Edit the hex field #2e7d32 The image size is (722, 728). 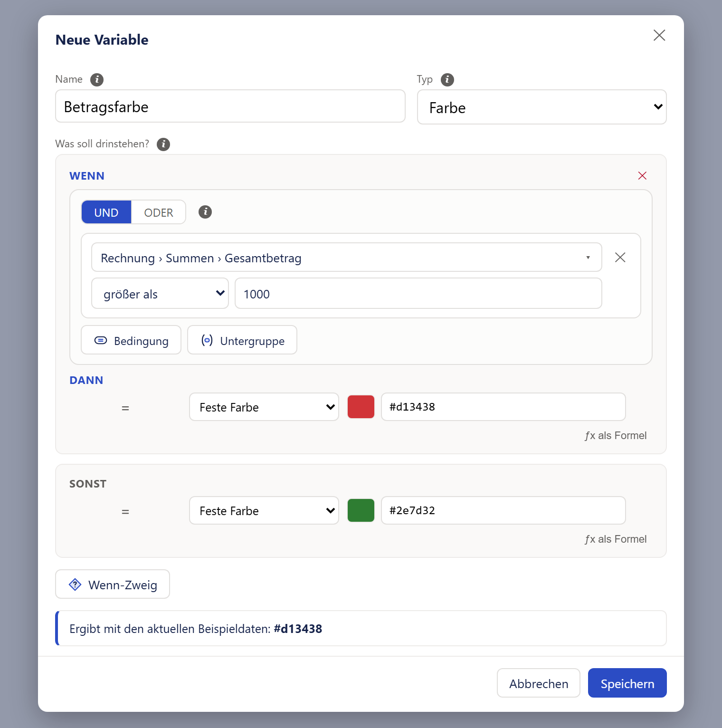[x=503, y=510]
